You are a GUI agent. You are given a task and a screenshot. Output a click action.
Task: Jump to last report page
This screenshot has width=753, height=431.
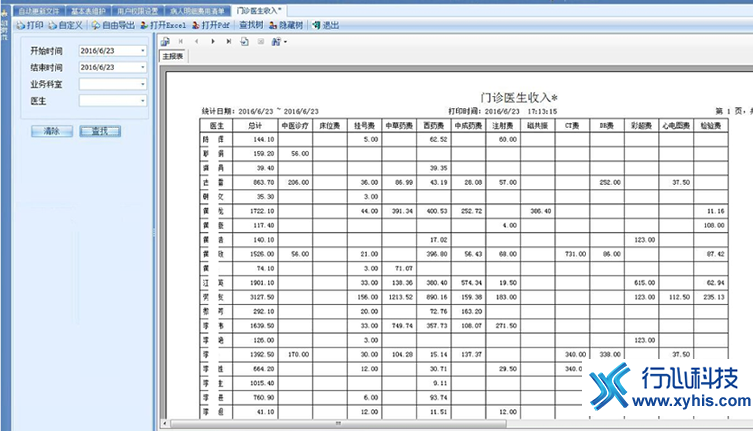(x=229, y=41)
